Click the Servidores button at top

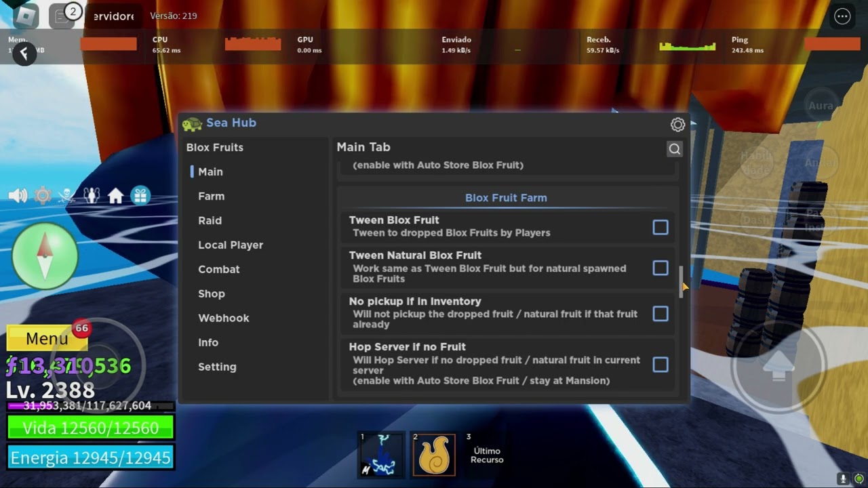tap(113, 16)
